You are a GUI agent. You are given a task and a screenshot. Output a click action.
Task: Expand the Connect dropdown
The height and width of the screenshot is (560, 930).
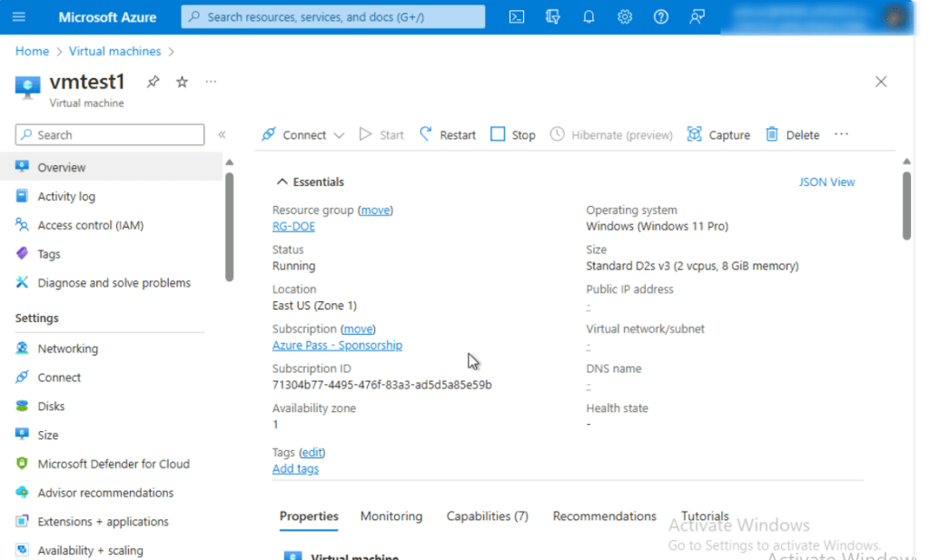pos(339,135)
